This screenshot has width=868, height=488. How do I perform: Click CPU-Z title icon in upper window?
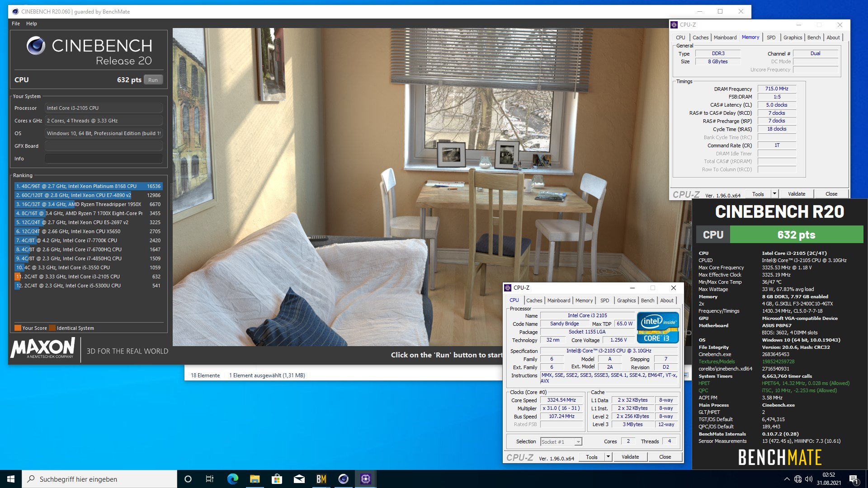point(674,25)
